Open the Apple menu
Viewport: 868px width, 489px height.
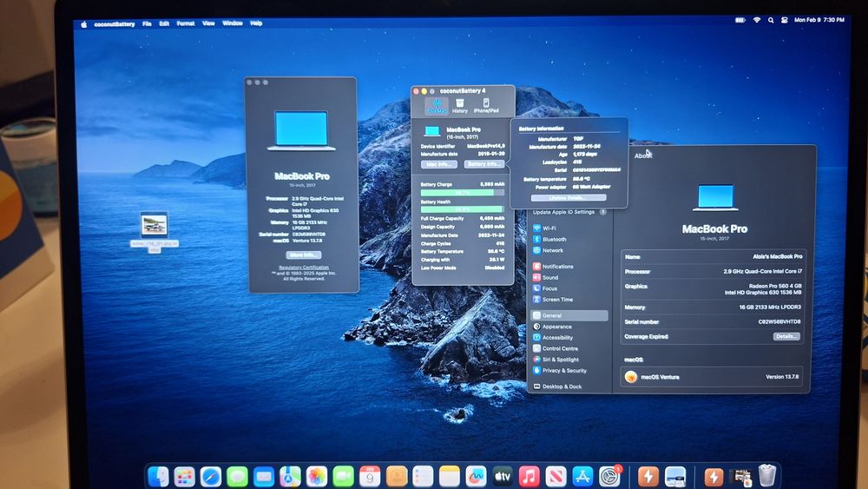pos(84,23)
